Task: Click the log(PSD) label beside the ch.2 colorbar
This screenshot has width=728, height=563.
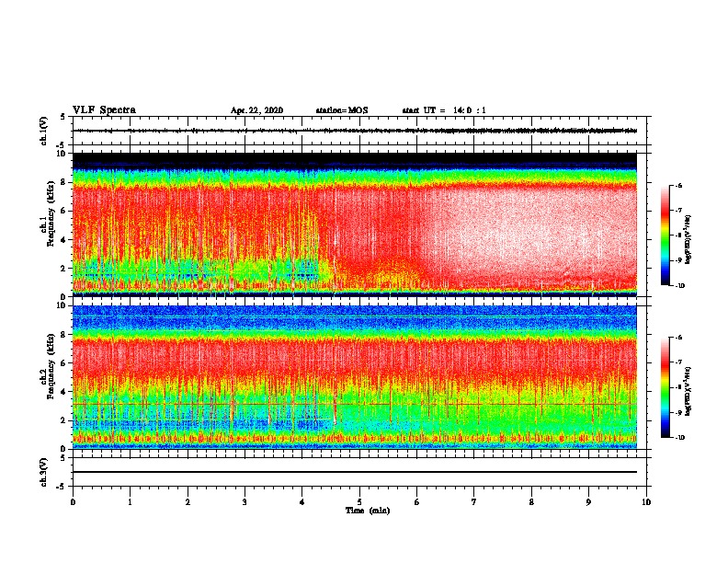Action: coord(688,391)
